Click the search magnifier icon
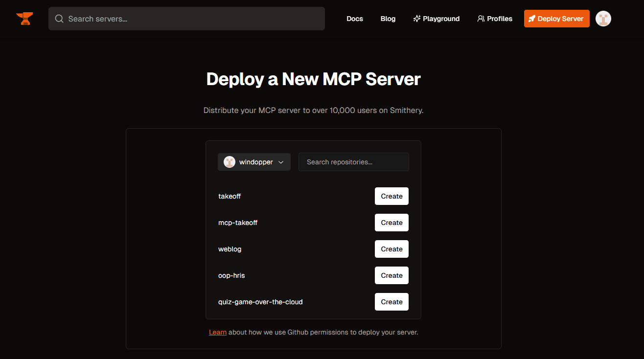644x359 pixels. tap(59, 19)
